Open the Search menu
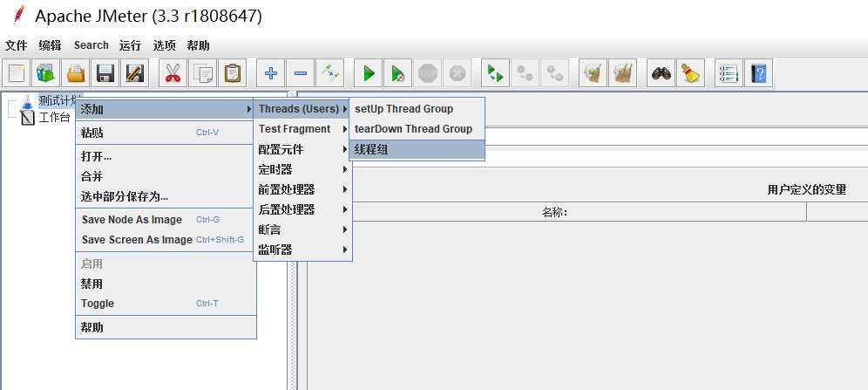The width and height of the screenshot is (868, 390). click(92, 45)
